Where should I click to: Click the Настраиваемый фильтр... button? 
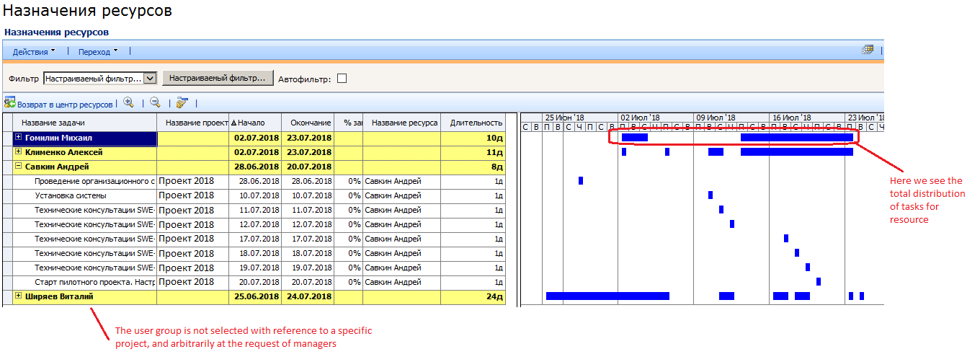[x=217, y=78]
